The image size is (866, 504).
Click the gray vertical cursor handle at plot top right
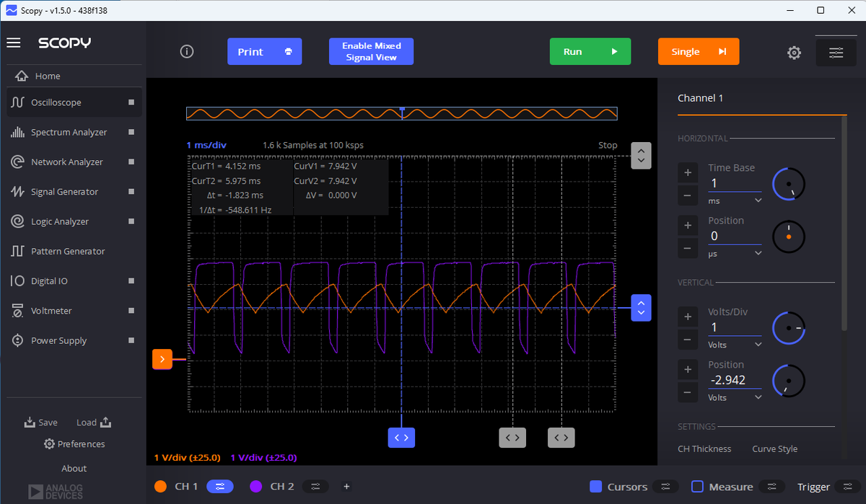[641, 155]
